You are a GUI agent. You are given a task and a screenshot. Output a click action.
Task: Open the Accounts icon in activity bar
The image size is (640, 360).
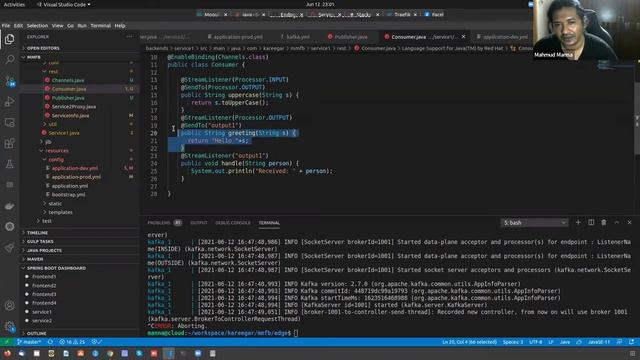pyautogui.click(x=9, y=305)
